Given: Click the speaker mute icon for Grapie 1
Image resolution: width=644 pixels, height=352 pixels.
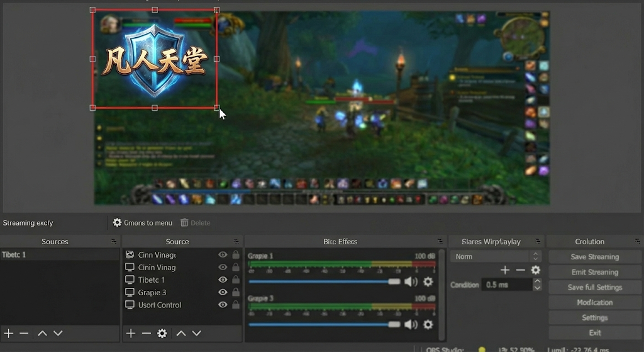Looking at the screenshot, I should click(x=411, y=281).
